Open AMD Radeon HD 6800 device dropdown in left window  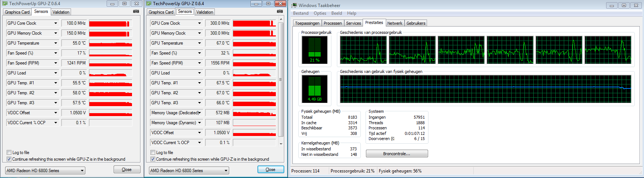tap(82, 171)
